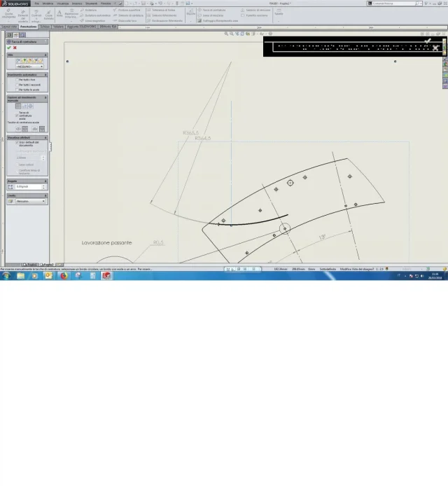448x486 pixels.
Task: Click the SolidWorks taskbar icon
Action: pyautogui.click(x=106, y=276)
